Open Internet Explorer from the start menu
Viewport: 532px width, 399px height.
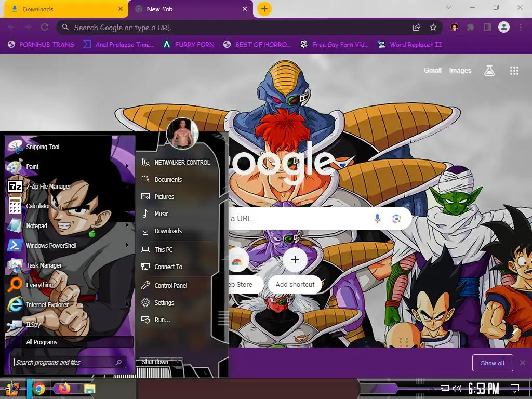coord(69,304)
